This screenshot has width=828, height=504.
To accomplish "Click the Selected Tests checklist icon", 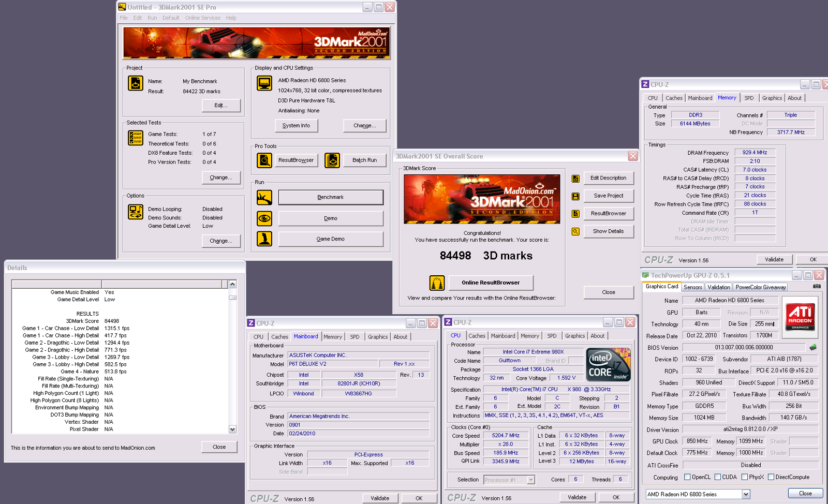I will 136,138.
